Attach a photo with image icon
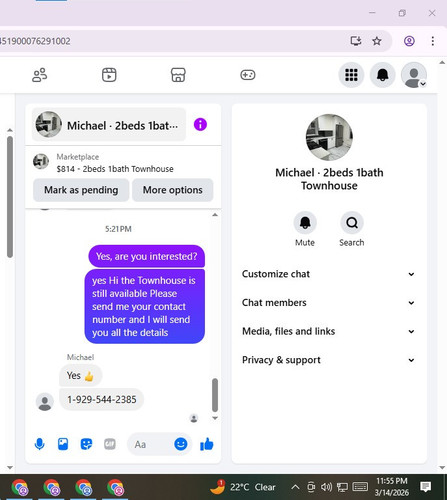 coord(63,444)
